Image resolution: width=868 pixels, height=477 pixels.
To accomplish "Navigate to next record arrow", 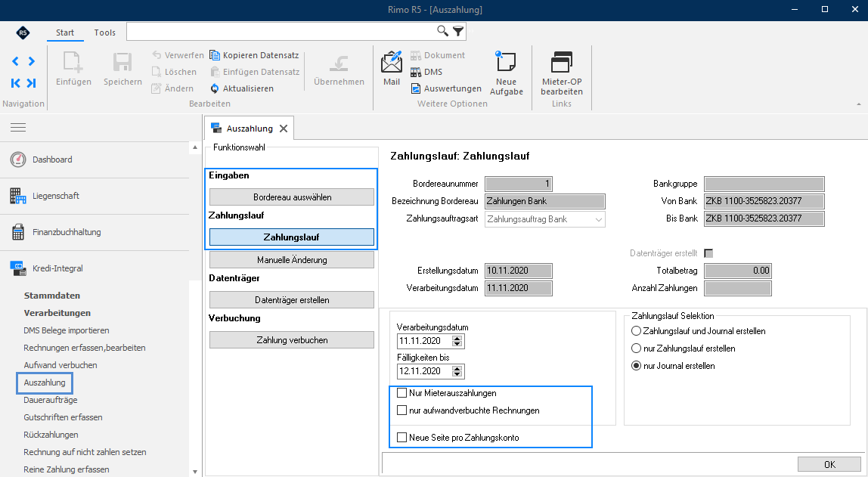I will [x=32, y=61].
